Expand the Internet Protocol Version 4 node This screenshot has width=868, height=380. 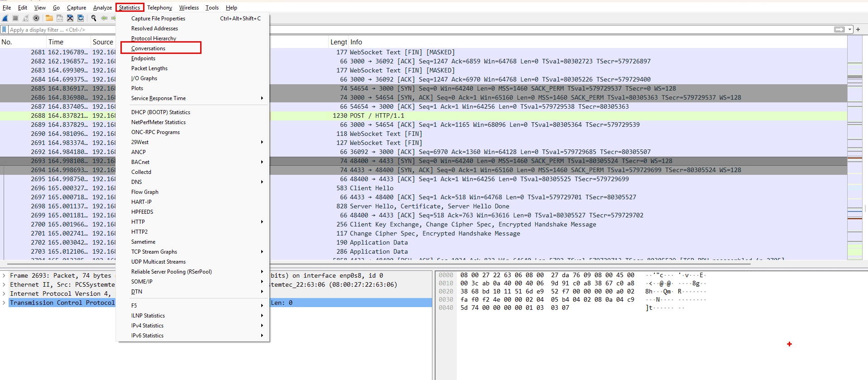[4, 293]
